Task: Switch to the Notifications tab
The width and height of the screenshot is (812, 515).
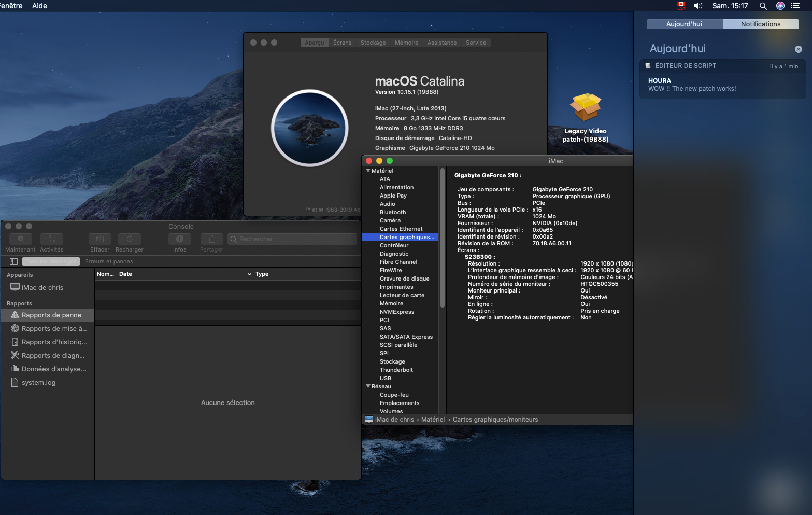Action: [760, 24]
